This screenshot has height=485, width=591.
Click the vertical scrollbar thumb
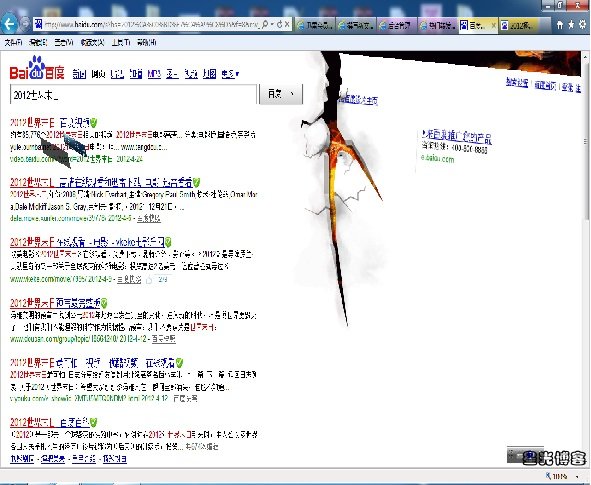(x=585, y=141)
